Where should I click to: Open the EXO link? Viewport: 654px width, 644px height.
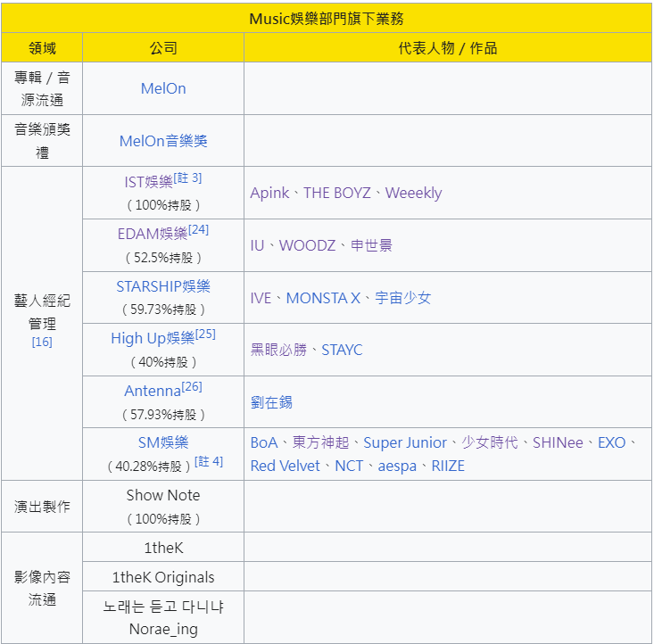click(x=612, y=442)
